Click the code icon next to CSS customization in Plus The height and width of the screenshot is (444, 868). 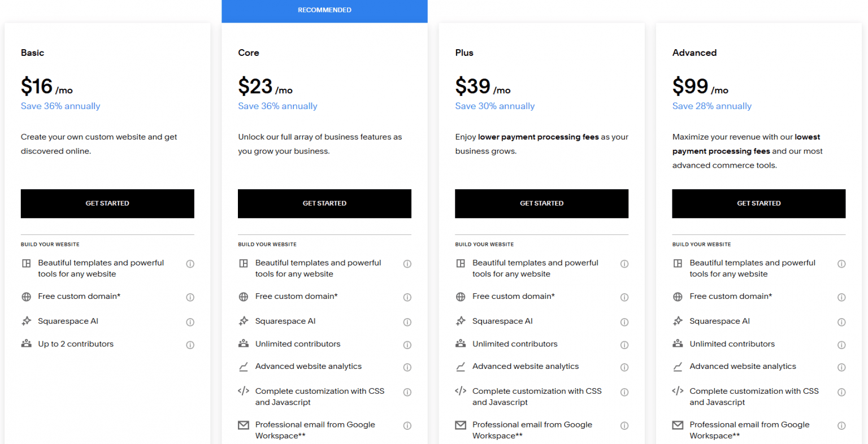coord(461,390)
